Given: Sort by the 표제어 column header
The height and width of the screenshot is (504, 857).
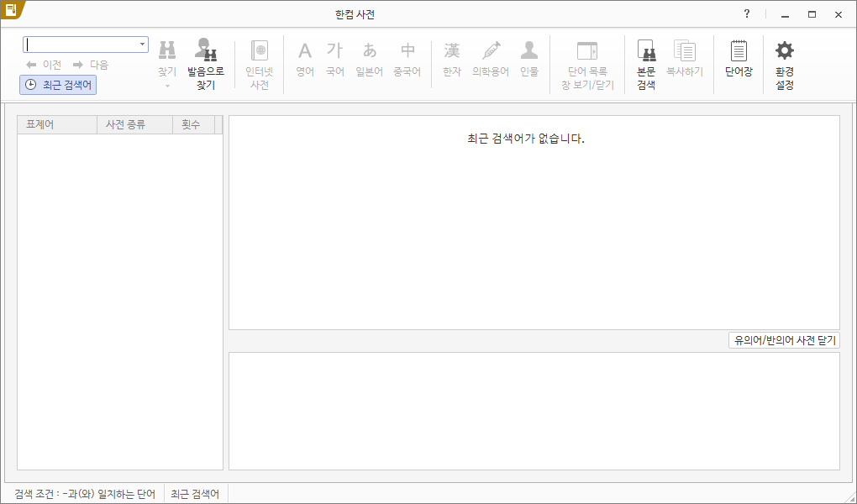Looking at the screenshot, I should click(57, 124).
